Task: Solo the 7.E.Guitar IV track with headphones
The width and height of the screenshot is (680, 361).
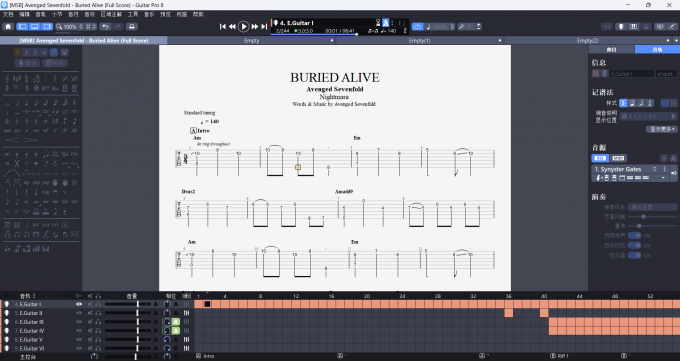Action: coord(98,331)
